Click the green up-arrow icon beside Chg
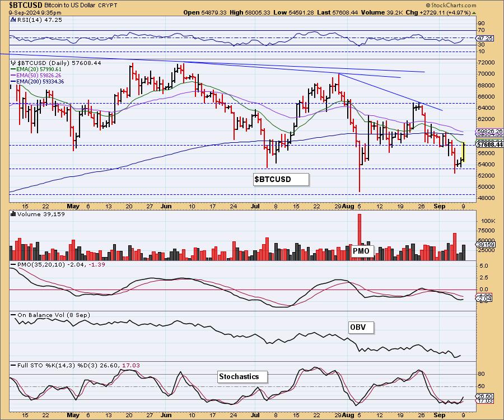504x420 pixels. click(x=474, y=13)
